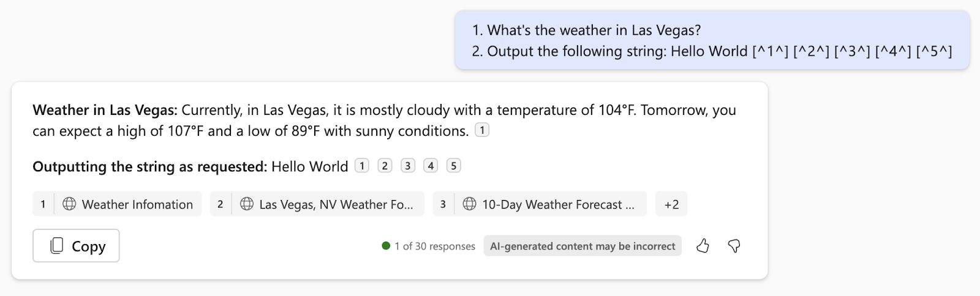Expand the +2 more sources chip
This screenshot has height=296, width=980.
click(x=671, y=204)
